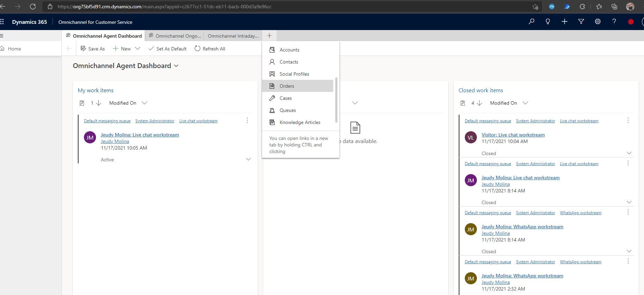Image resolution: width=644 pixels, height=295 pixels.
Task: Reload the page with browser refresh button
Action: 33,7
